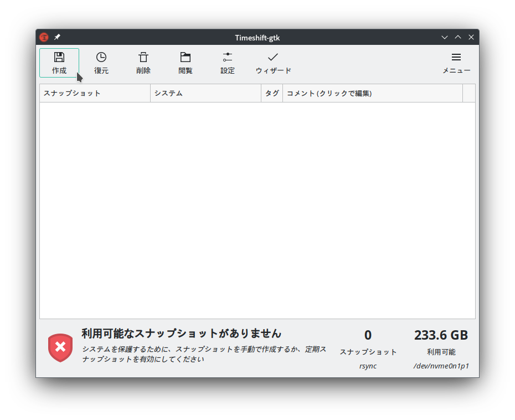Click the 作成 (Create) snapshot toolbar button
515x420 pixels.
[x=59, y=63]
